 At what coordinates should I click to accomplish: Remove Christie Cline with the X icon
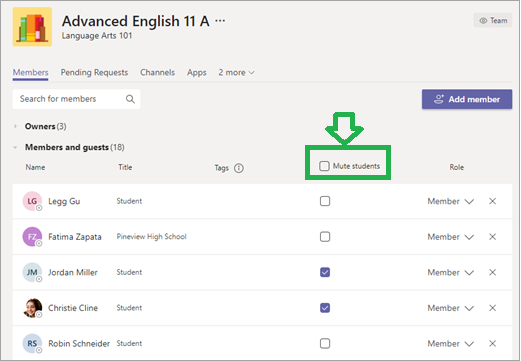(492, 308)
